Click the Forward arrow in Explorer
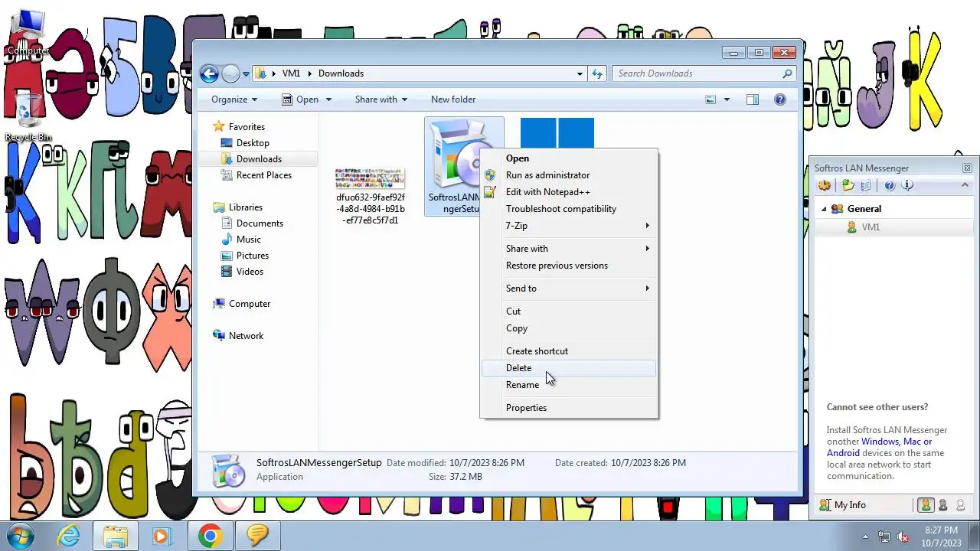980x551 pixels. pyautogui.click(x=230, y=73)
